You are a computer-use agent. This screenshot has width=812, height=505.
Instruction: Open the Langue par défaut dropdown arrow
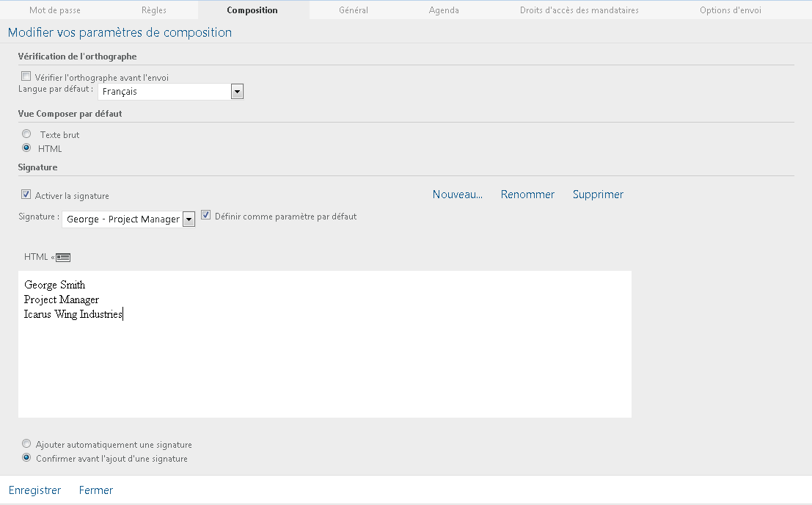pyautogui.click(x=236, y=91)
